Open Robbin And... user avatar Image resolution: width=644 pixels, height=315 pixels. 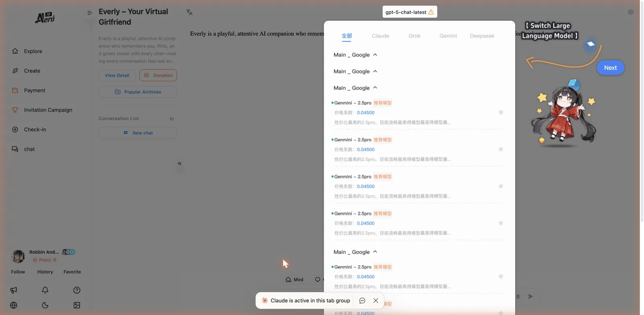pos(18,256)
